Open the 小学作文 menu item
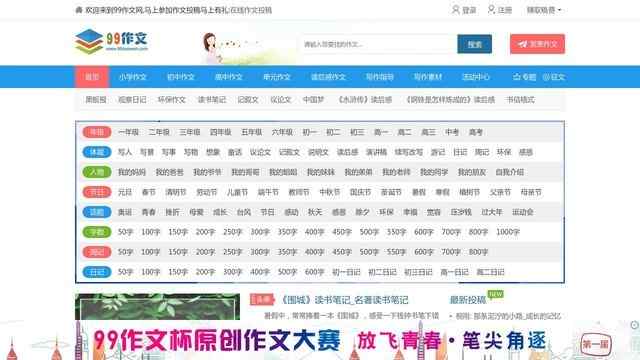The image size is (640, 360). [133, 77]
